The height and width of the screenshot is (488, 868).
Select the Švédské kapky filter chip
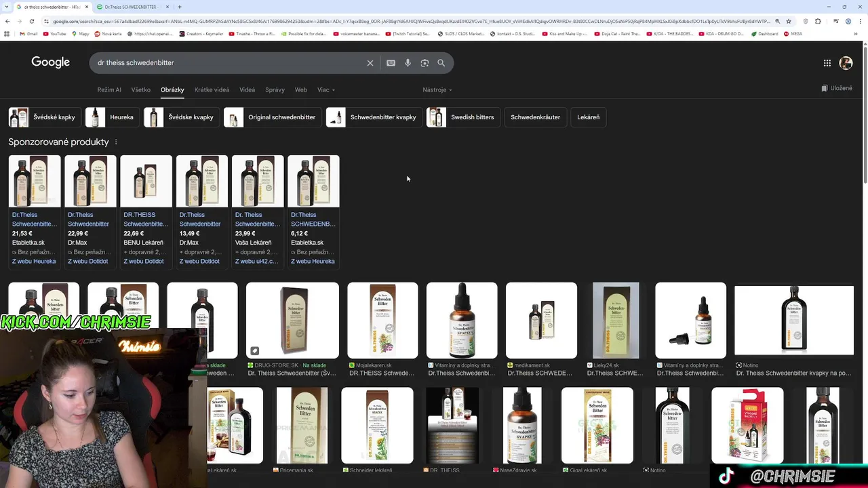pyautogui.click(x=45, y=117)
